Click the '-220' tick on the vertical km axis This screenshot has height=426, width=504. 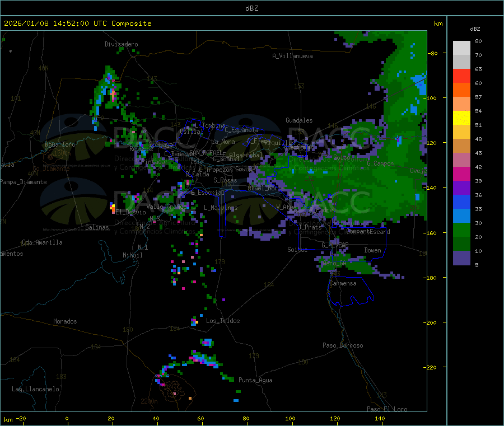tap(431, 368)
